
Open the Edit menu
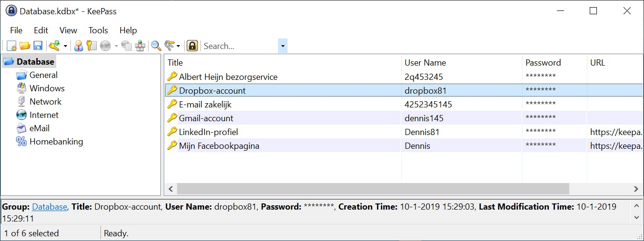[41, 30]
